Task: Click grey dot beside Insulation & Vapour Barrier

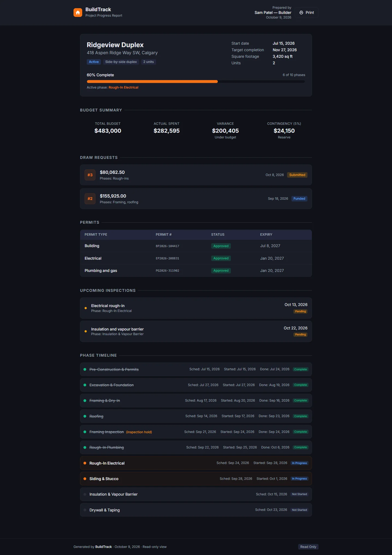Action: coord(85,494)
